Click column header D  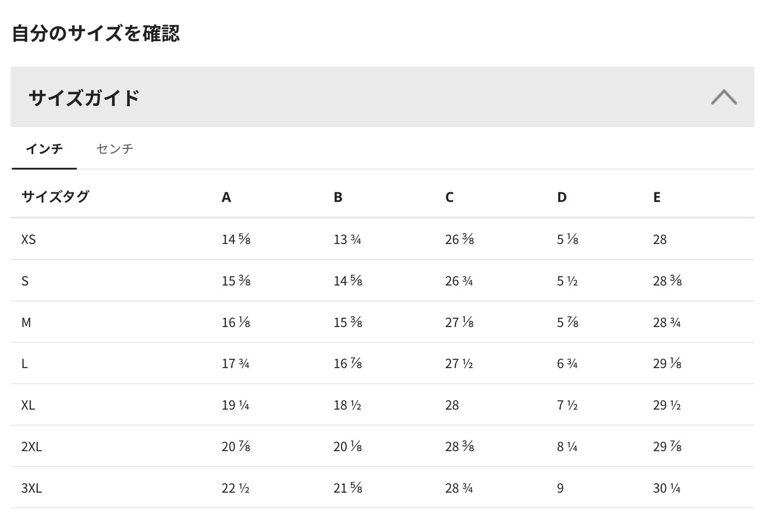tap(562, 197)
